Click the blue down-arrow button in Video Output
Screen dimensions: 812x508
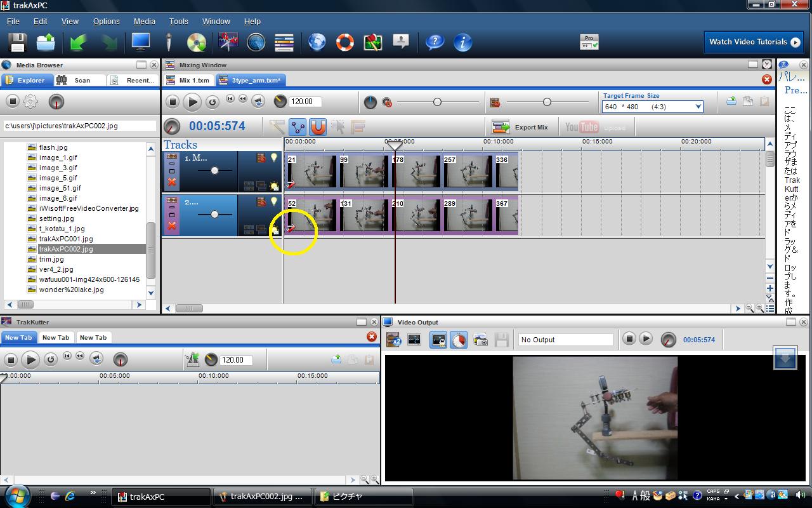coord(785,358)
